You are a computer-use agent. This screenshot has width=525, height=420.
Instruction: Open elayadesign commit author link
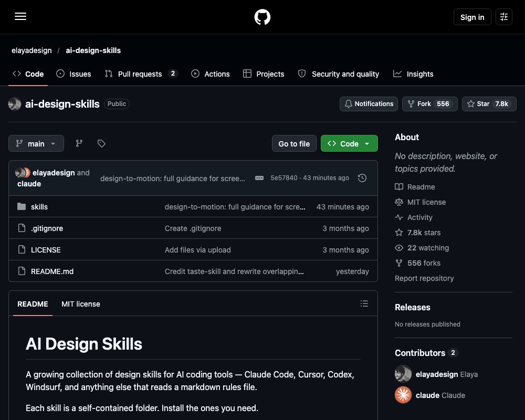pos(54,173)
